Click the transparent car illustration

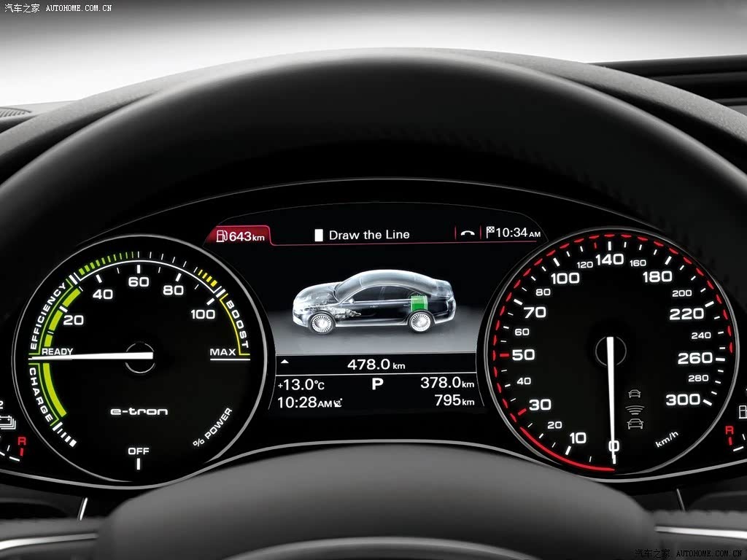pyautogui.click(x=374, y=302)
